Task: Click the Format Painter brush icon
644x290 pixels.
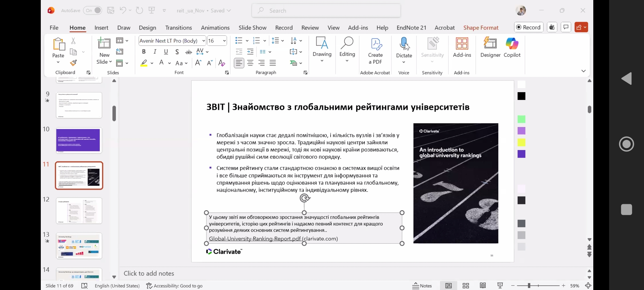Action: (73, 63)
